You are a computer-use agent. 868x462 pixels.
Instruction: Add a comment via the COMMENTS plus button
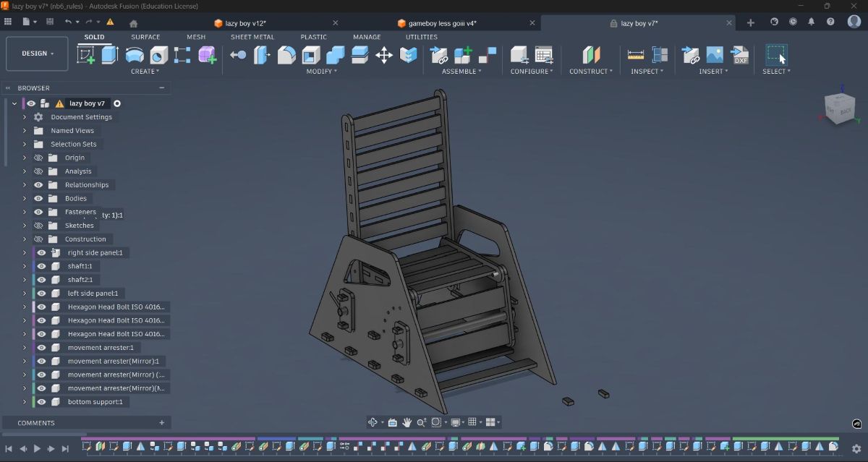[161, 422]
